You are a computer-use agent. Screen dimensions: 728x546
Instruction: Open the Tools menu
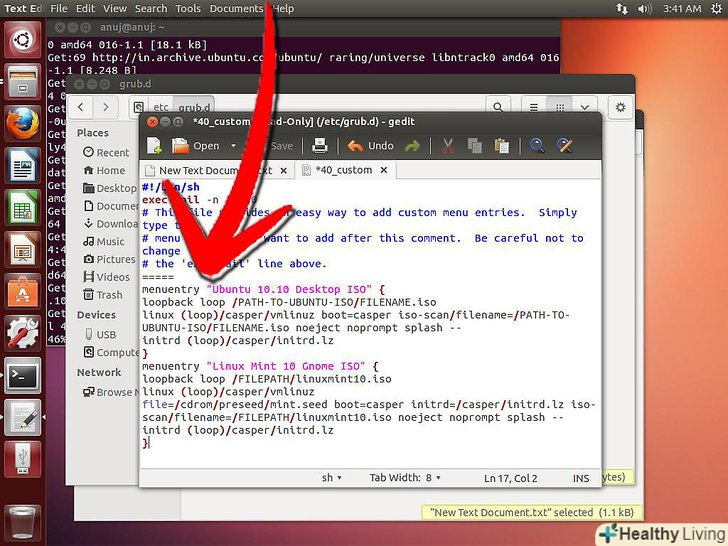(188, 8)
